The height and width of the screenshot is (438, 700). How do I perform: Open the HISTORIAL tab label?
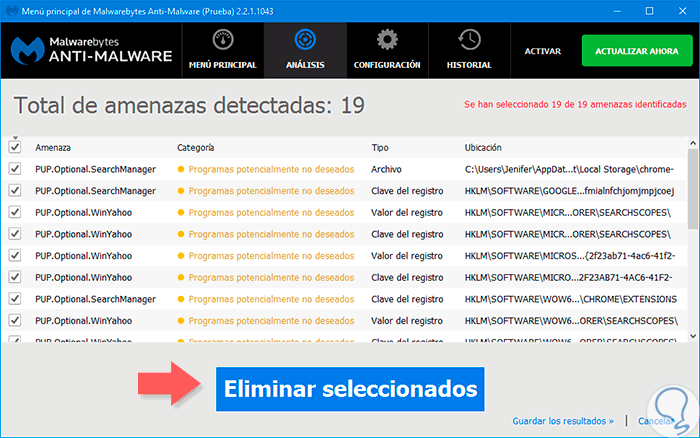click(469, 65)
